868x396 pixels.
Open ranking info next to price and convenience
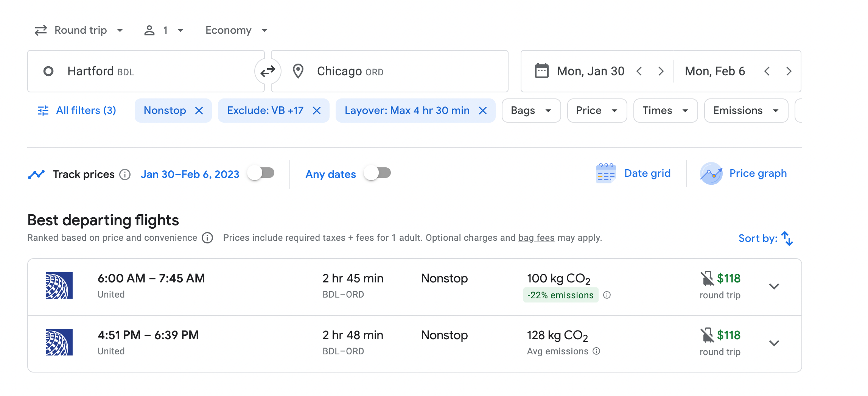coord(207,238)
